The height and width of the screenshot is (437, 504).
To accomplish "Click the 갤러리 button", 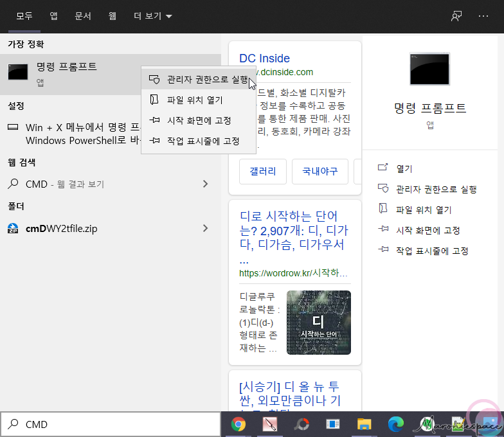I will coord(263,171).
